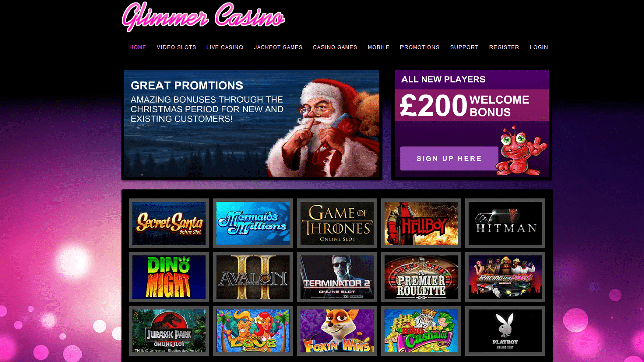Click the Sign Up Here button

click(x=449, y=159)
